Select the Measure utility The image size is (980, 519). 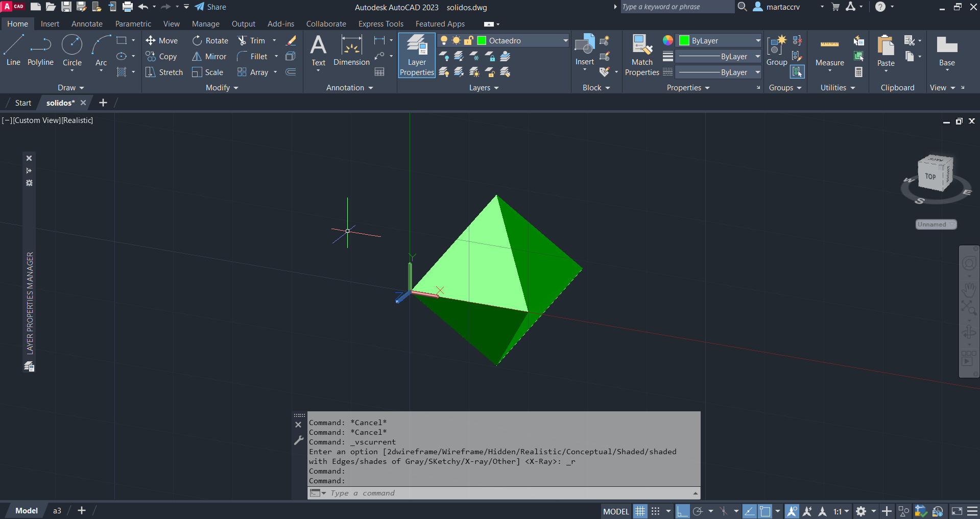tap(829, 51)
